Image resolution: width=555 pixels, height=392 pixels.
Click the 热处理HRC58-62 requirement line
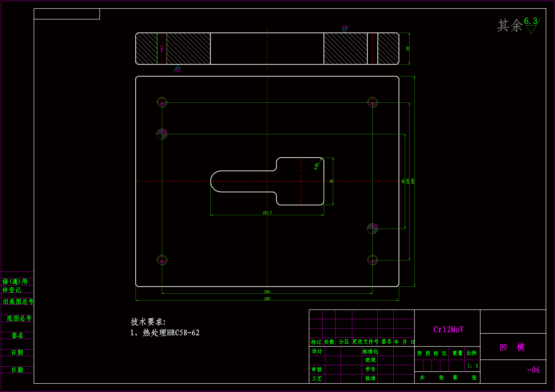coord(165,333)
